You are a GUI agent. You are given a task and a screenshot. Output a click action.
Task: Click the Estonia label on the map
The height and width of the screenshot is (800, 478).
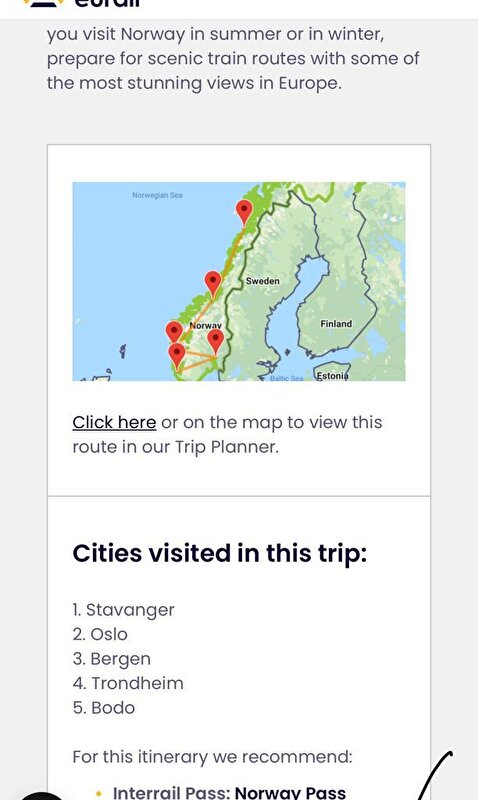333,376
